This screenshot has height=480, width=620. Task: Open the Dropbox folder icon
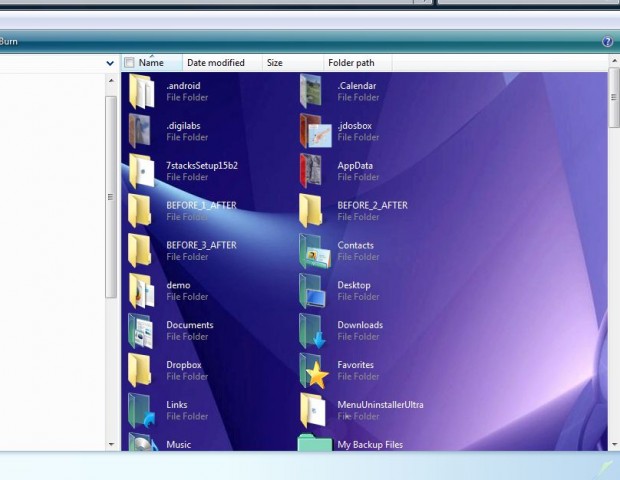(141, 371)
